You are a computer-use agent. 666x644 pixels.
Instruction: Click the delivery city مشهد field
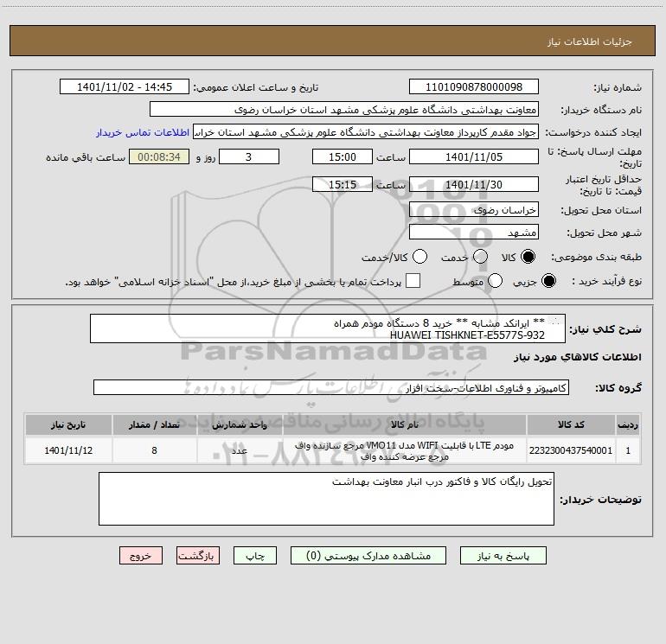[474, 232]
